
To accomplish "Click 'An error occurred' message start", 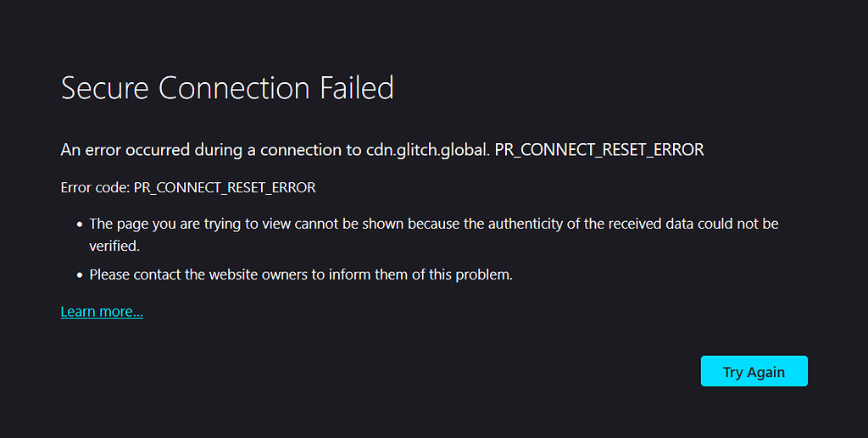I will [x=125, y=150].
